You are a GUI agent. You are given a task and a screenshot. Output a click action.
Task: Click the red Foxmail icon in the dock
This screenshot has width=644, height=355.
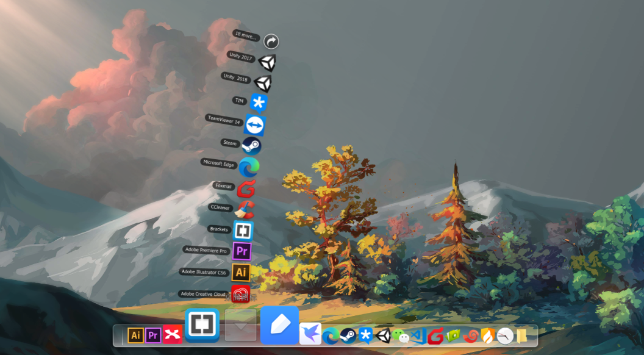click(435, 336)
